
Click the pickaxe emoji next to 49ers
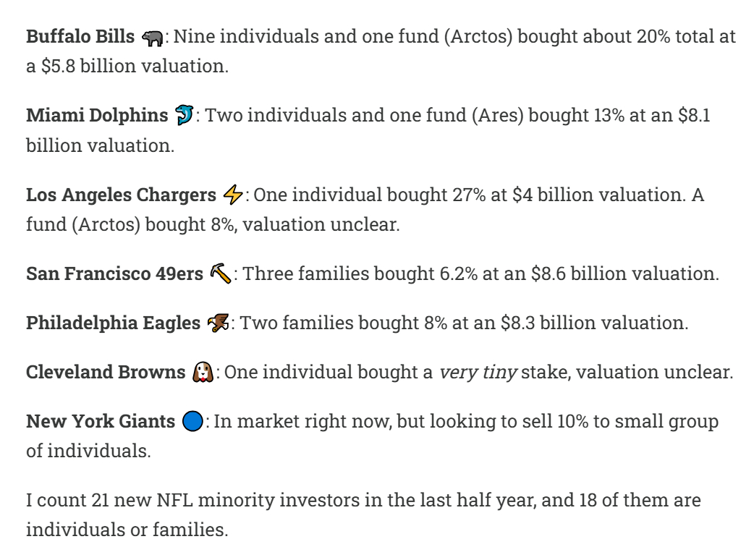(x=221, y=273)
